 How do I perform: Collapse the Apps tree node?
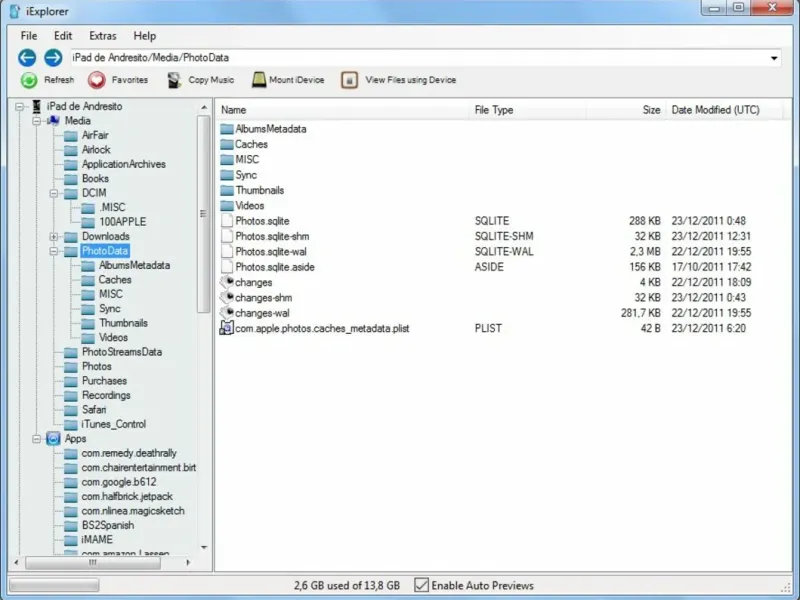coord(37,439)
